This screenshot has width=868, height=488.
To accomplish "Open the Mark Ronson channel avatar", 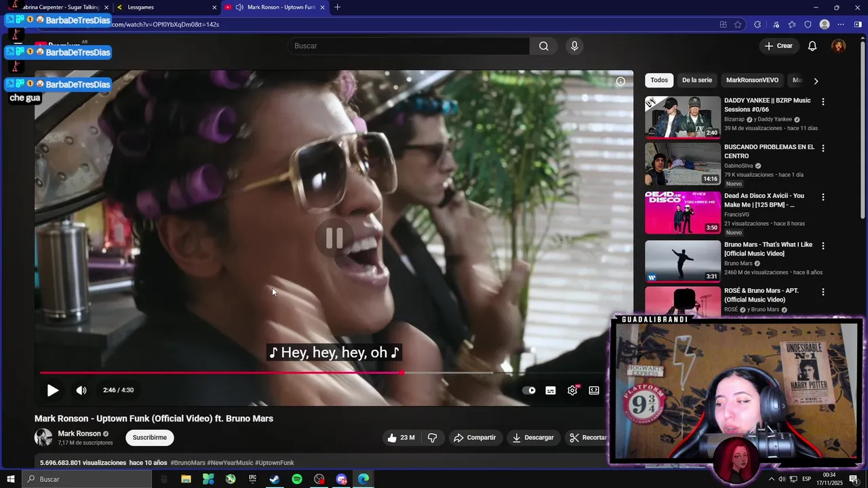I will 43,438.
